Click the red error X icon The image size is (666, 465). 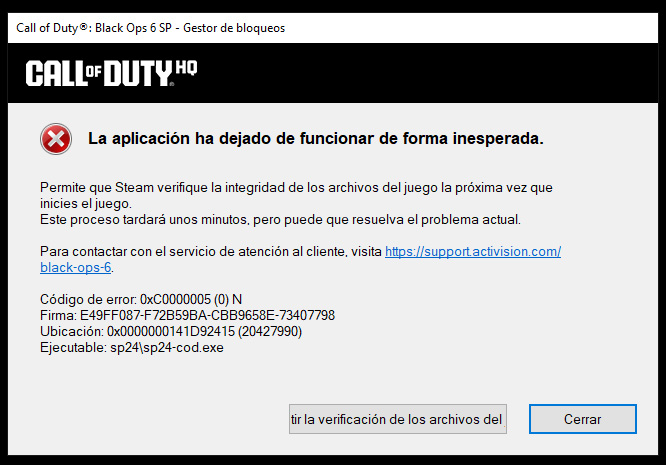coord(56,139)
